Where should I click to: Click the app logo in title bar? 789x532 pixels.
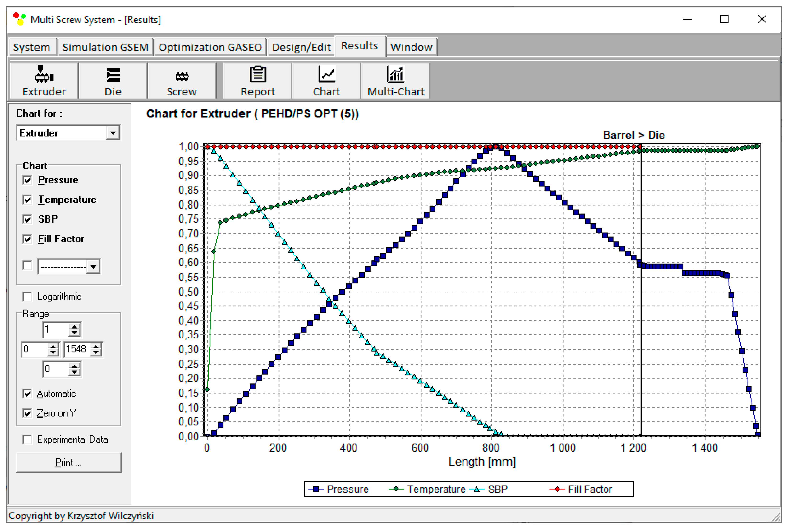tap(19, 19)
